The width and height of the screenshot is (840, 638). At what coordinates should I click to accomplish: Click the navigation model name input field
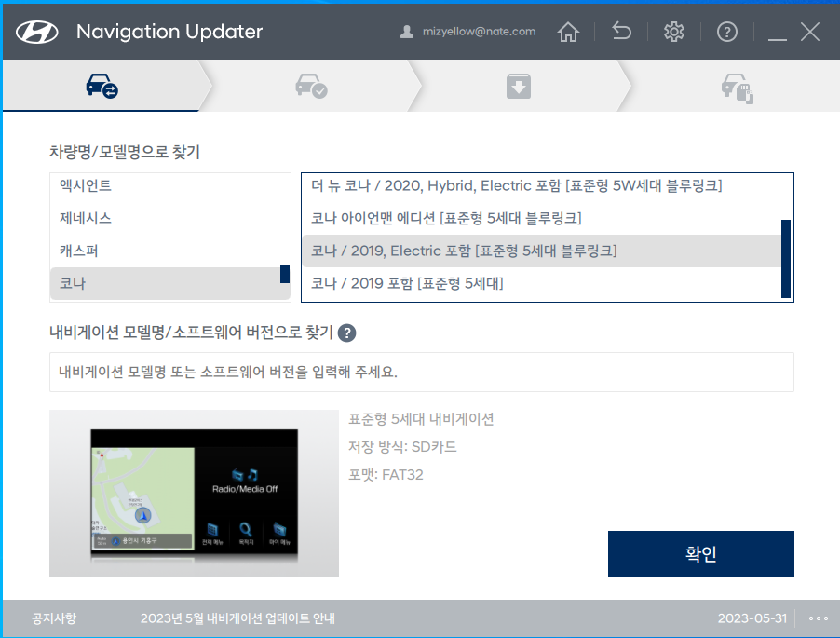(422, 373)
